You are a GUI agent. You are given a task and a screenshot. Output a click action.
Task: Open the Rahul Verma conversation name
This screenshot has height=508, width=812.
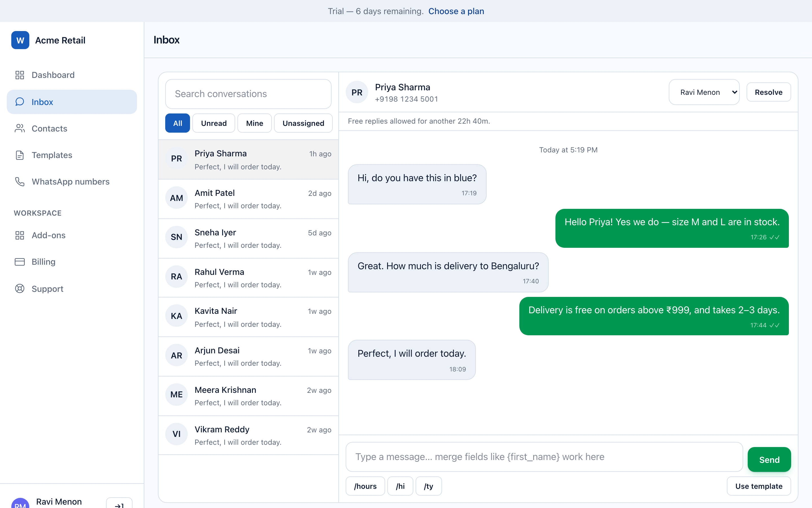pyautogui.click(x=219, y=272)
